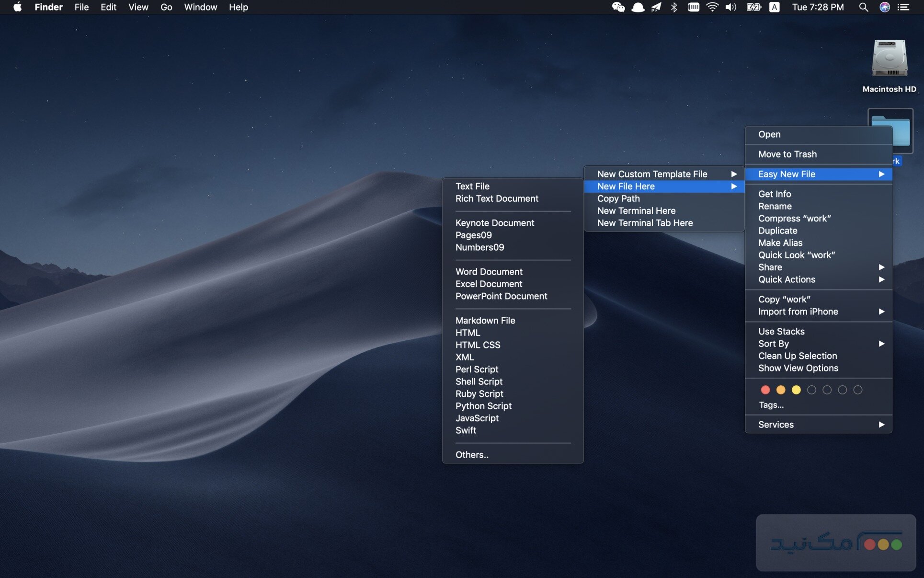Viewport: 924px width, 578px height.
Task: Open the volume control icon
Action: click(730, 7)
